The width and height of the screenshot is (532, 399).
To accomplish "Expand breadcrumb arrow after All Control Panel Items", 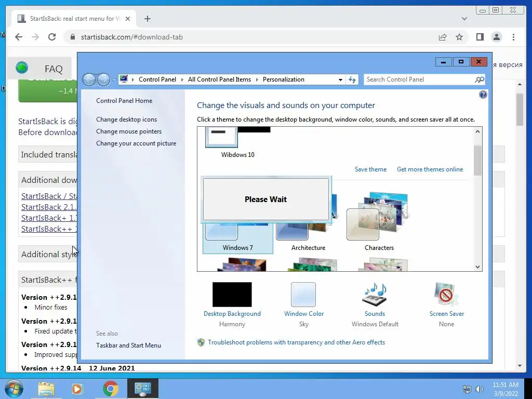I will (257, 79).
